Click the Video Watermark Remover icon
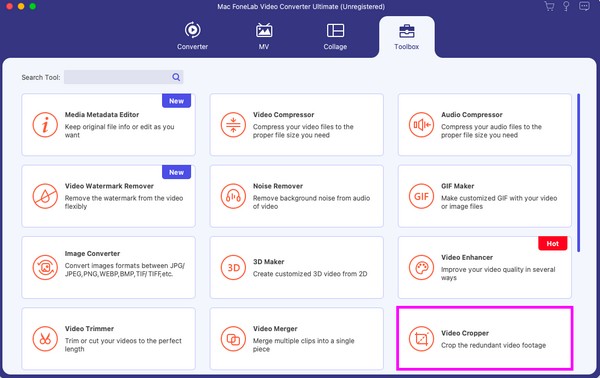Screen dimensions: 600x378 (x=45, y=196)
